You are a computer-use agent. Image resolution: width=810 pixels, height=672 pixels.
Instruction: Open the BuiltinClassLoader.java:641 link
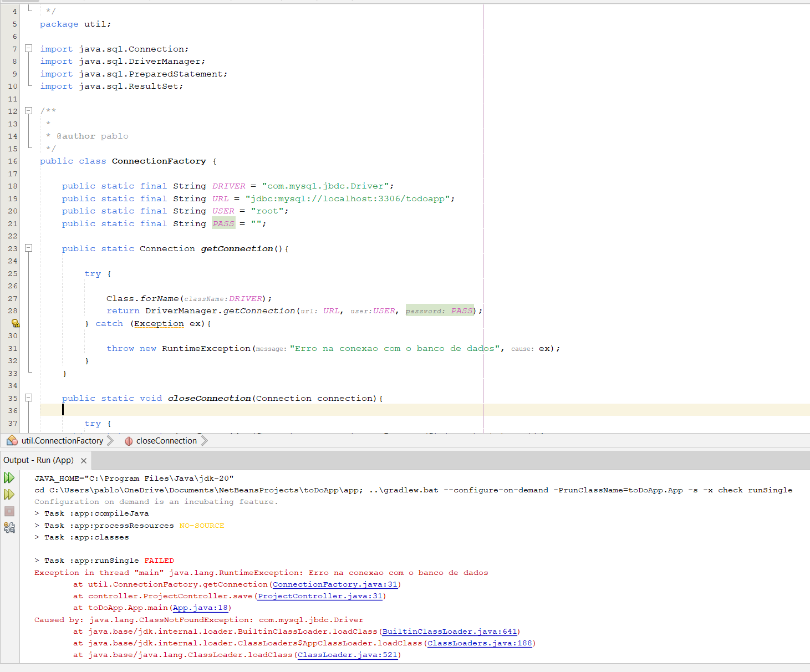click(x=450, y=632)
